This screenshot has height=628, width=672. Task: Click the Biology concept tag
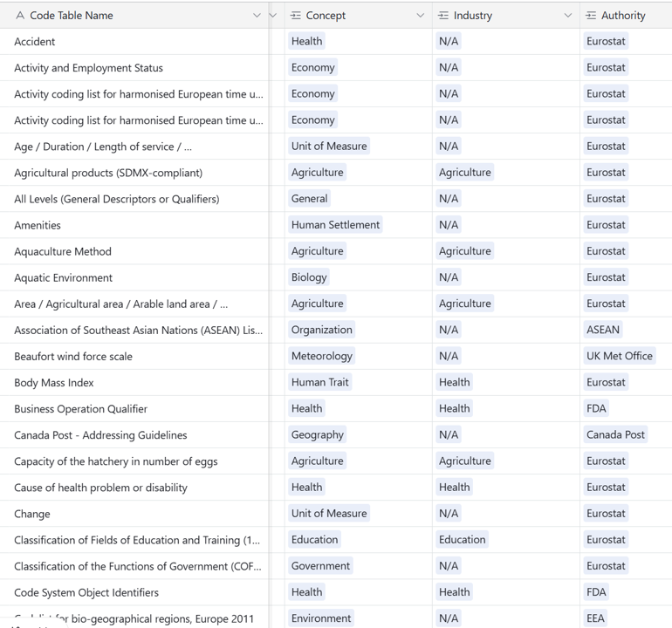309,277
